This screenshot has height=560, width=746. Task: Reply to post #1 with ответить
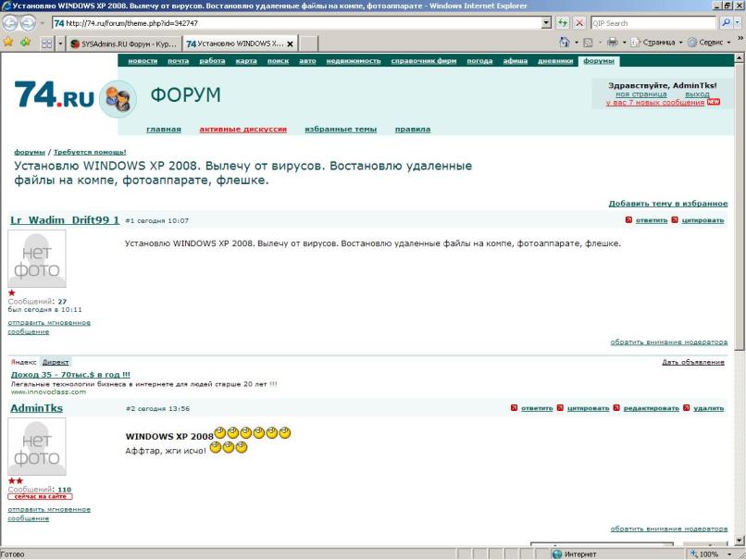pos(652,220)
